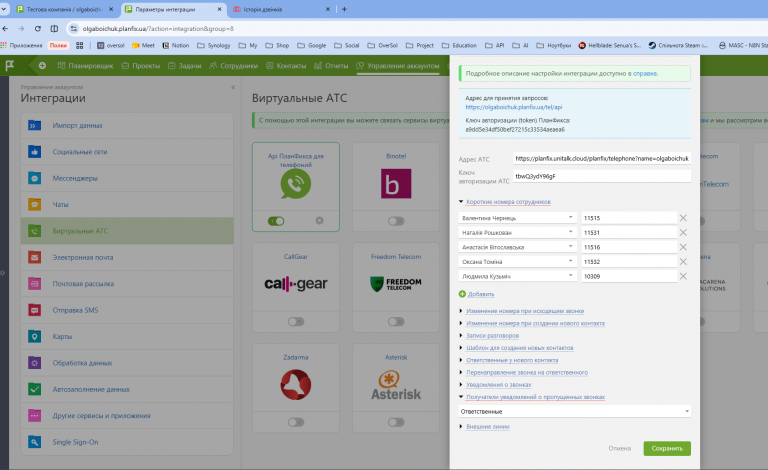Collapse the Короткие номера сотрудников section
This screenshot has width=768, height=470.
click(508, 202)
